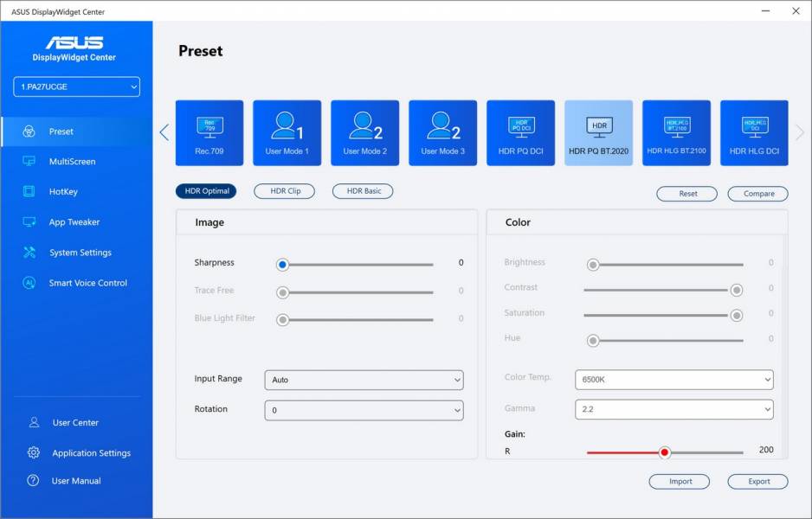The width and height of the screenshot is (812, 519).
Task: Pick the HDR HLG BT.2100 preset
Action: (676, 132)
